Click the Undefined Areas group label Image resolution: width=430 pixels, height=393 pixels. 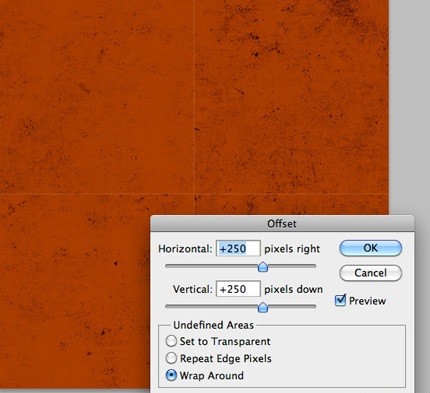[213, 325]
